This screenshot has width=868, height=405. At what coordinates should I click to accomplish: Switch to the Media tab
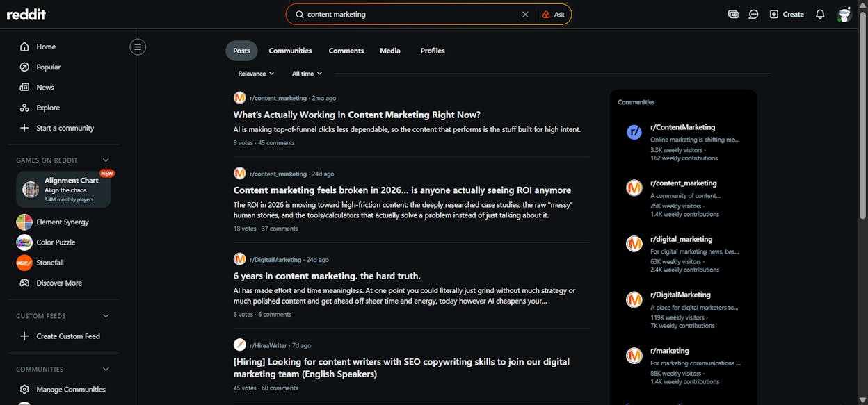click(x=390, y=51)
